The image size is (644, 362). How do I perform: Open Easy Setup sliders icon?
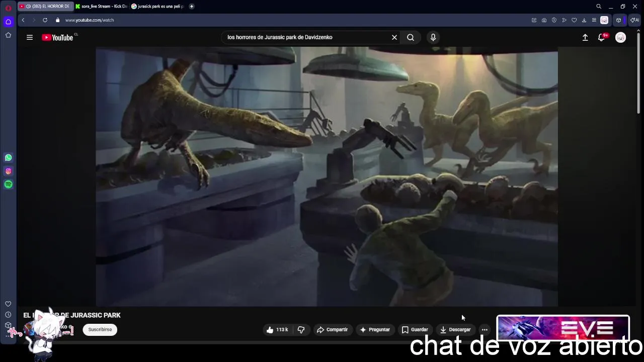tap(594, 20)
